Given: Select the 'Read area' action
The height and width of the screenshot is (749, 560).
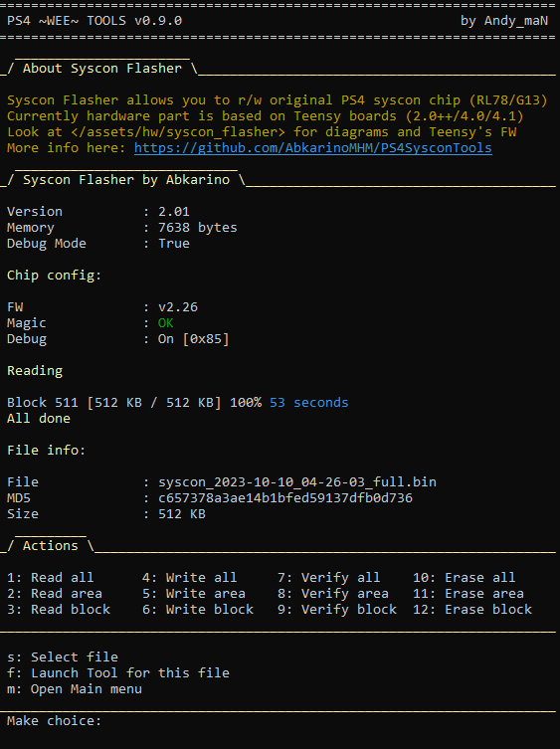Looking at the screenshot, I should tap(55, 593).
